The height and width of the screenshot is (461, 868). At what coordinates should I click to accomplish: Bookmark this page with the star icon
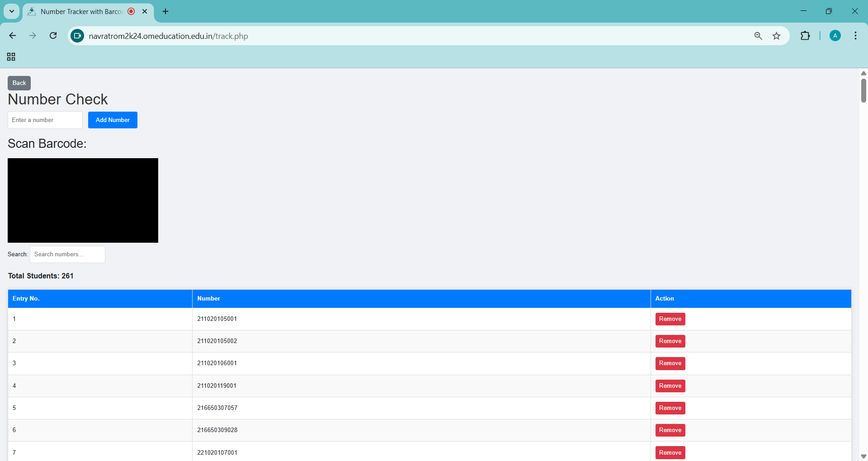click(776, 36)
